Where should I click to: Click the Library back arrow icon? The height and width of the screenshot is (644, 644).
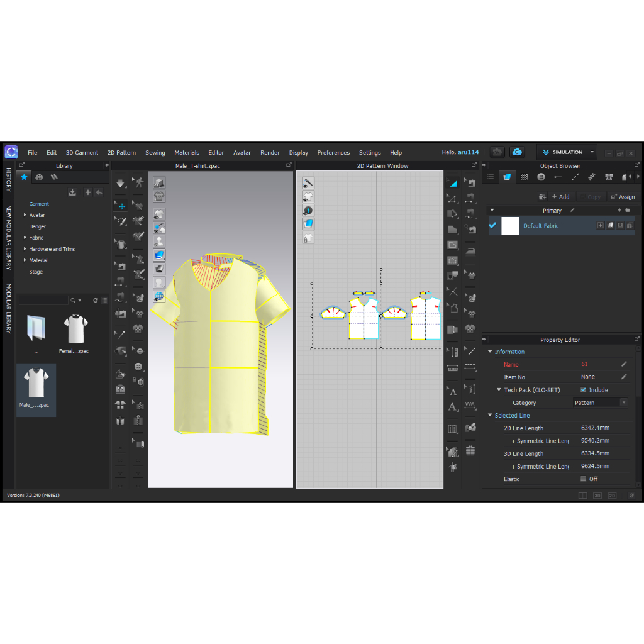pyautogui.click(x=99, y=192)
